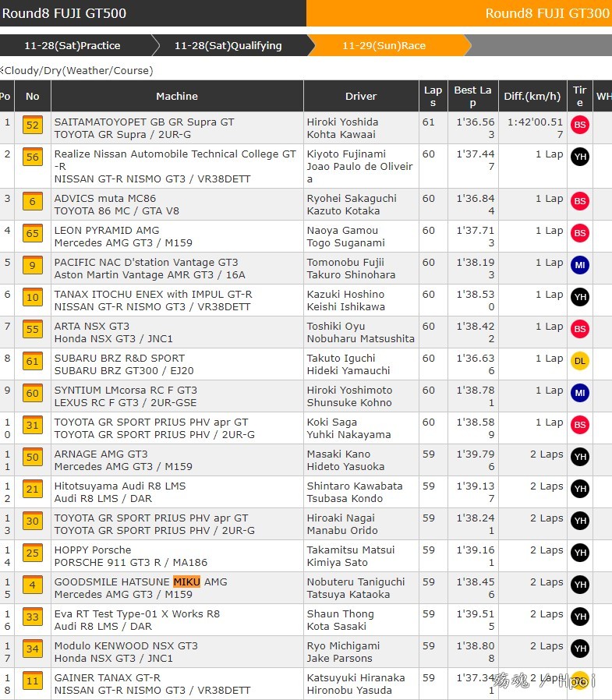612x700 pixels.
Task: Click the MI tire icon for SYNTIUM LMcorsa
Action: [579, 393]
